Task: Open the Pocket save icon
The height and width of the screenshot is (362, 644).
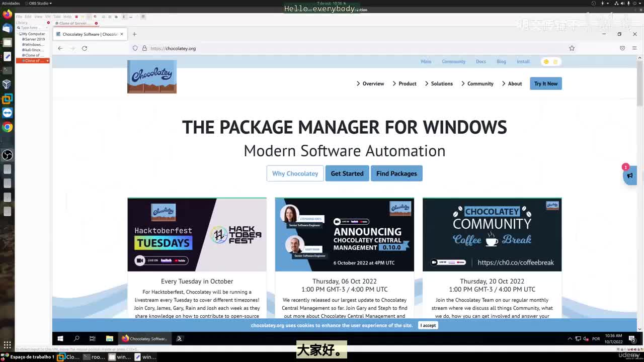Action: point(622,48)
